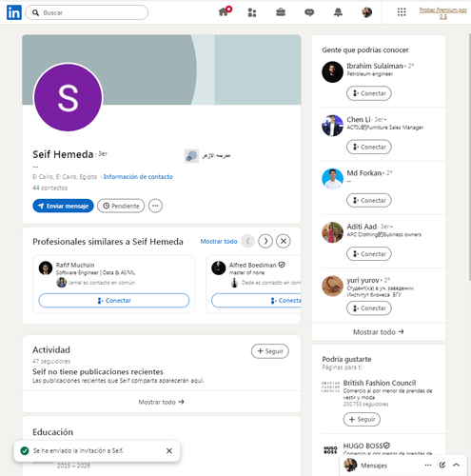Open Chen Li's avatar

point(332,126)
